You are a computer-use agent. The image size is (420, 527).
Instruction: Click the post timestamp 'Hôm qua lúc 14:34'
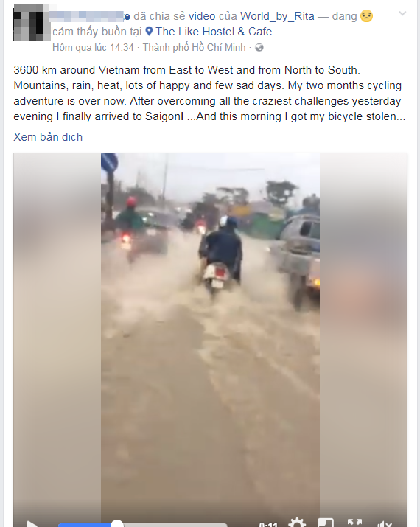[93, 47]
